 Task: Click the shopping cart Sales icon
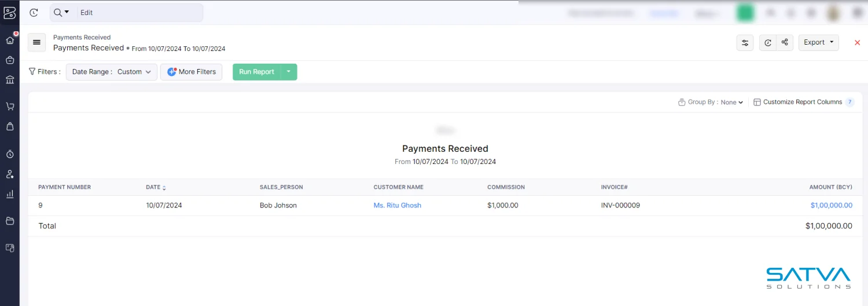(x=10, y=107)
